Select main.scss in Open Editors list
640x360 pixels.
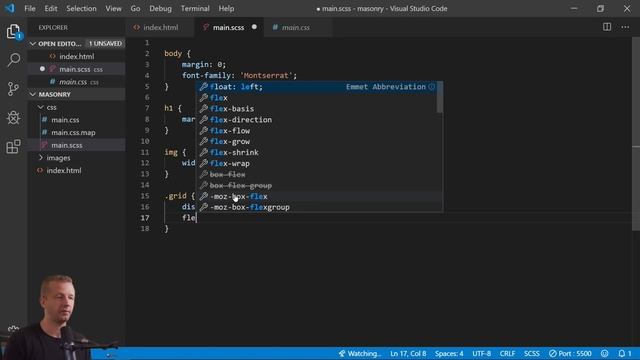pos(76,69)
